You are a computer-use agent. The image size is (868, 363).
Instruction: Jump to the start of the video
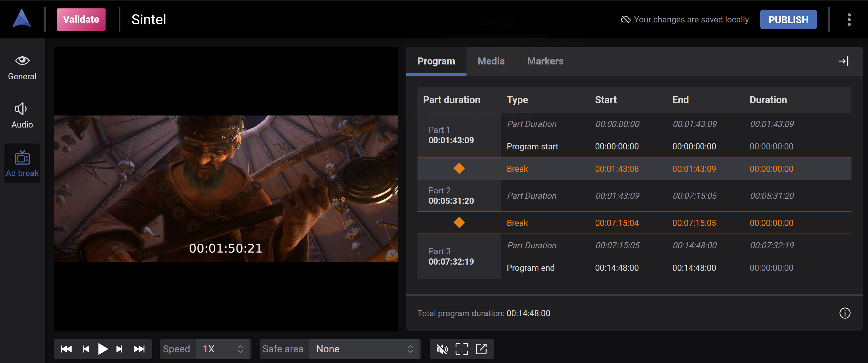click(x=66, y=349)
